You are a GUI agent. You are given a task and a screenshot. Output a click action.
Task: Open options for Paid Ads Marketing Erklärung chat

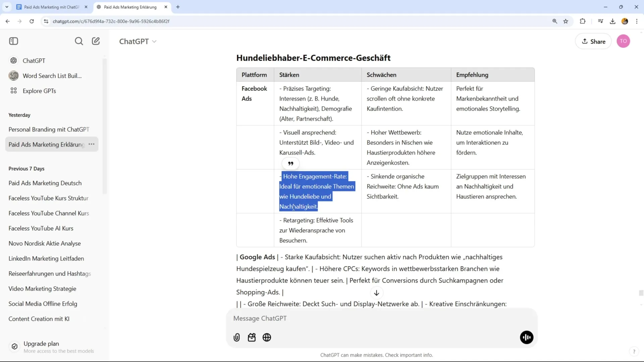tap(92, 144)
